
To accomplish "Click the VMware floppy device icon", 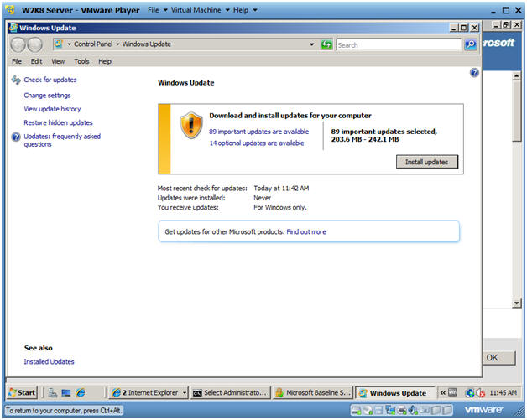I will tap(378, 410).
